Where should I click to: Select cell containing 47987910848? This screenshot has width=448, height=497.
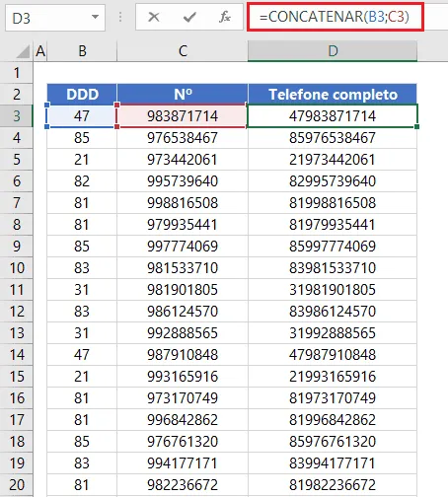pos(333,355)
